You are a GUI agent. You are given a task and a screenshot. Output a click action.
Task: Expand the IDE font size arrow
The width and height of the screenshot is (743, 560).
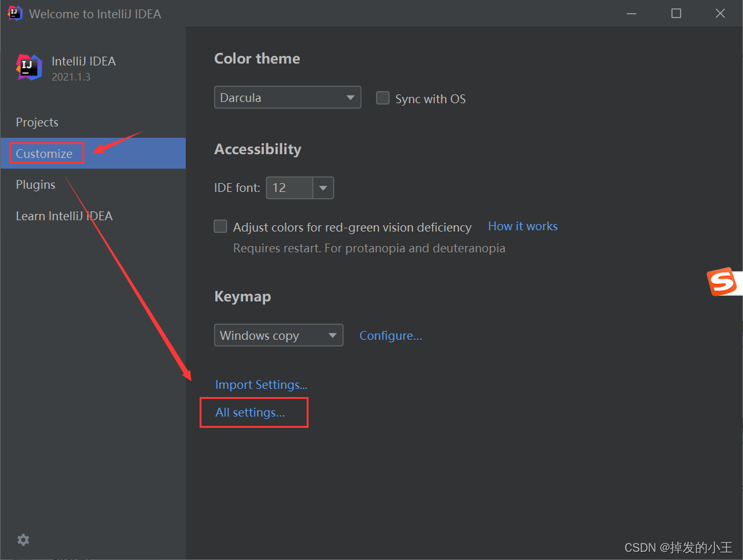pos(323,188)
